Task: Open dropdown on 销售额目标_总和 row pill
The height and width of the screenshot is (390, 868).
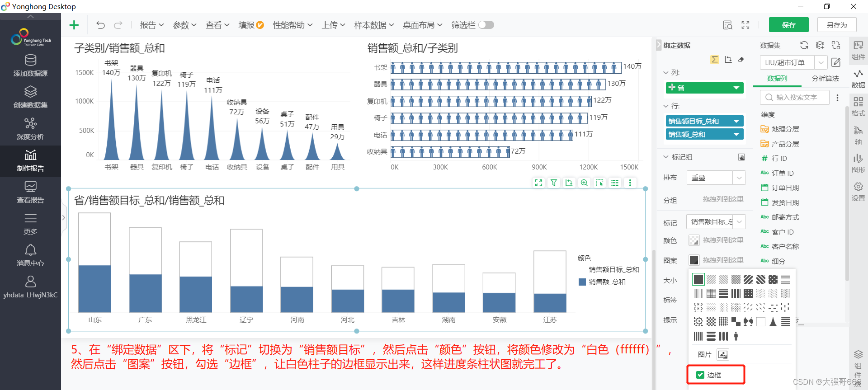Action: click(736, 121)
